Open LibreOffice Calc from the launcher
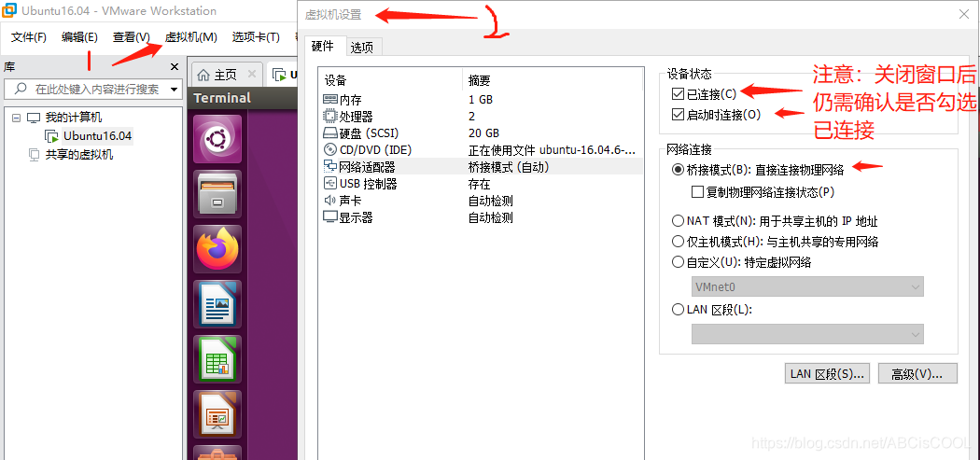Screen dimensions: 980x460 [217, 358]
